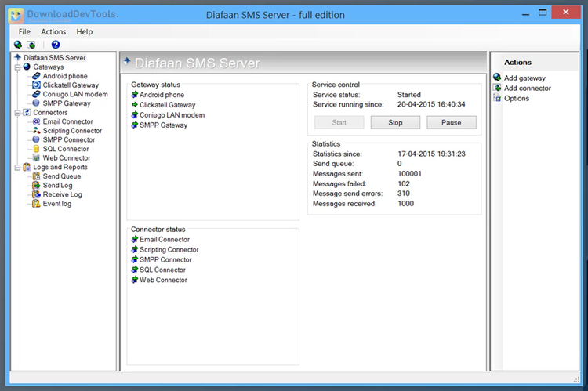
Task: Open the Help menu
Action: 85,32
